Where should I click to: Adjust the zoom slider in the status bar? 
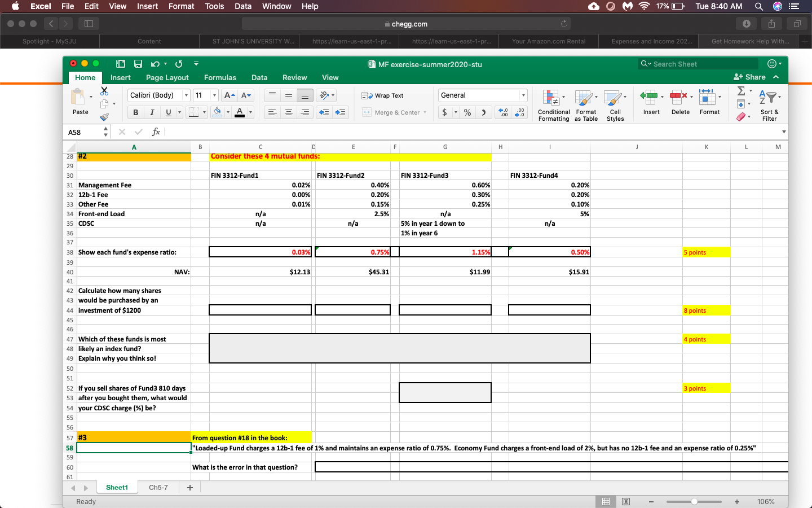pyautogui.click(x=694, y=501)
